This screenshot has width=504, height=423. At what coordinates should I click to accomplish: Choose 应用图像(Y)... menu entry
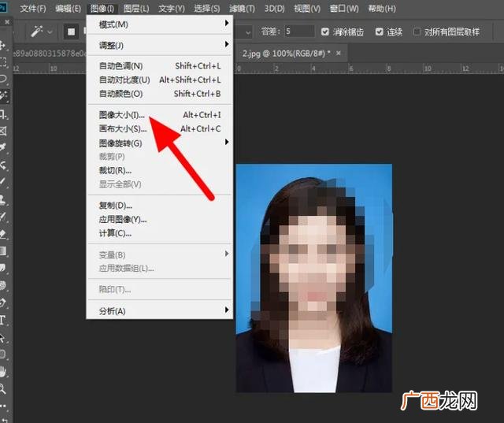160,219
